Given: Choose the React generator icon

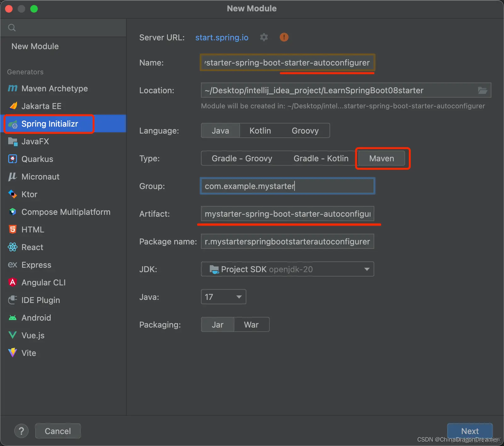Looking at the screenshot, I should pos(13,247).
